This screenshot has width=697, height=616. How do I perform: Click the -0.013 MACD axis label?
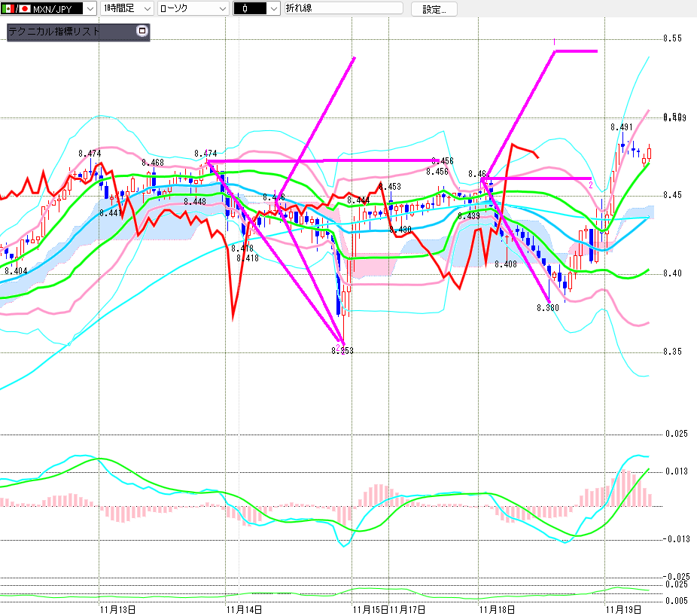tap(677, 539)
